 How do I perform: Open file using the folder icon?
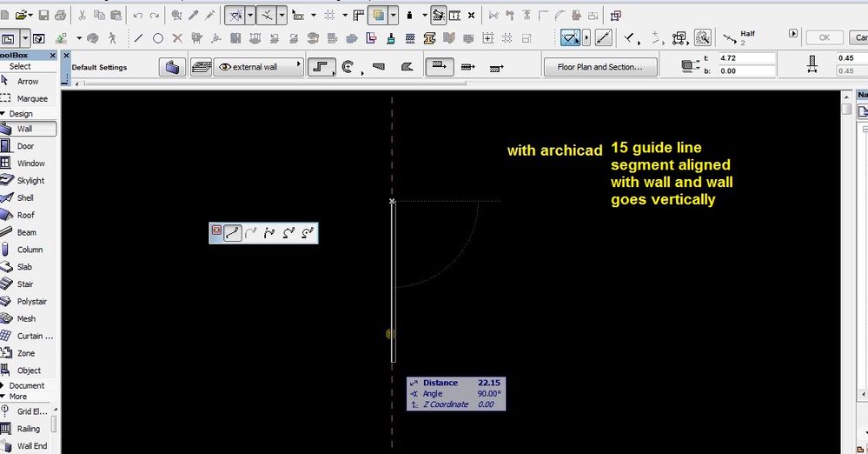point(21,16)
